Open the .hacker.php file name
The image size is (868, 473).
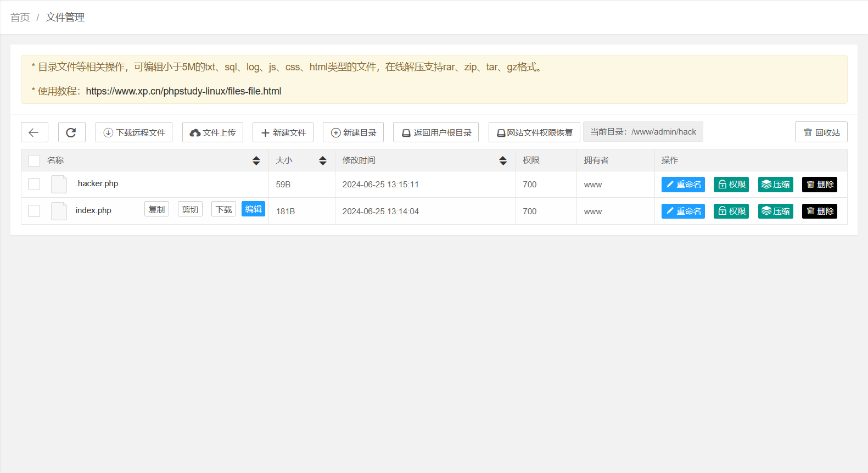coord(97,183)
